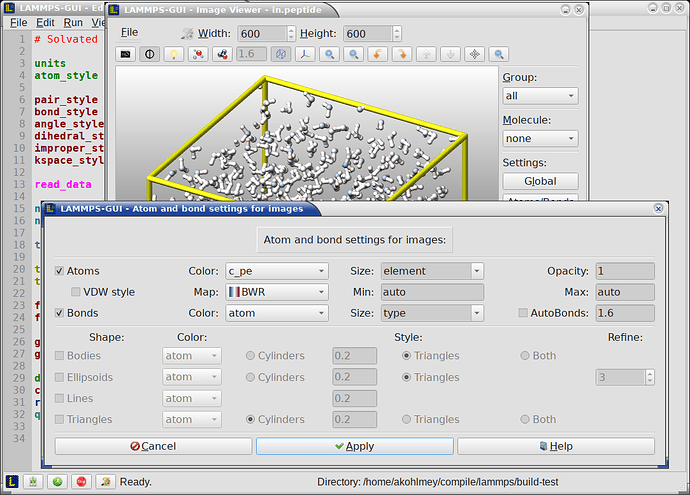Toggle the axes display icon
The height and width of the screenshot is (495, 690).
[305, 54]
